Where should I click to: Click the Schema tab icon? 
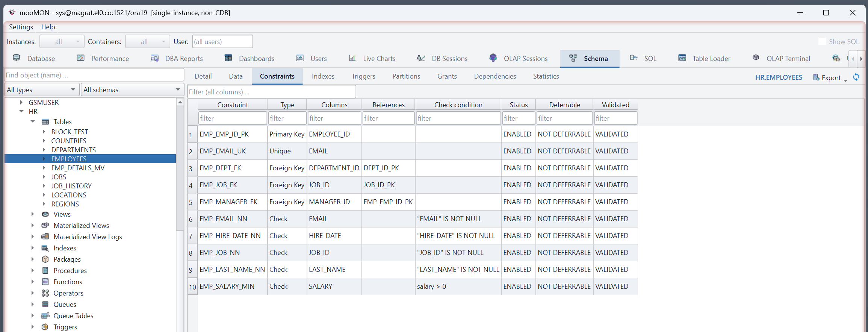(573, 58)
